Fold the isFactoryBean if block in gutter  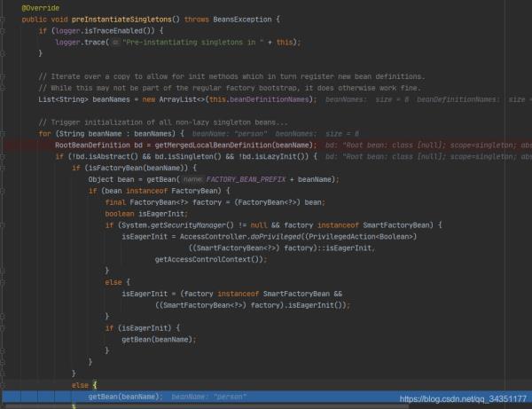coord(4,167)
